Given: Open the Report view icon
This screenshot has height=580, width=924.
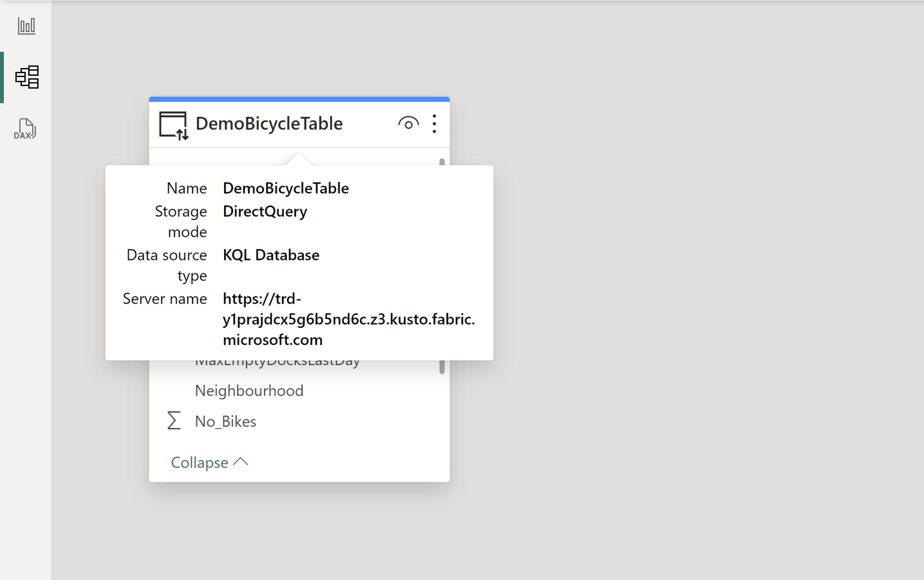Looking at the screenshot, I should point(26,26).
